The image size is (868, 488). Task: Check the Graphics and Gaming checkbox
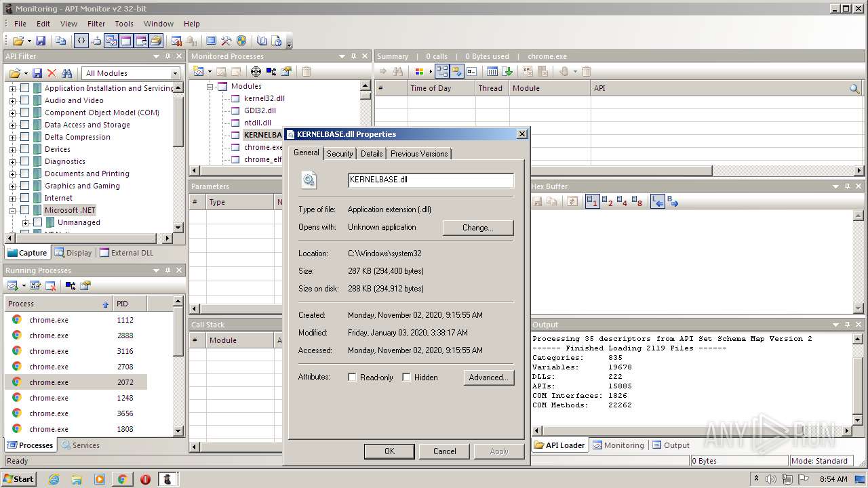[x=25, y=186]
